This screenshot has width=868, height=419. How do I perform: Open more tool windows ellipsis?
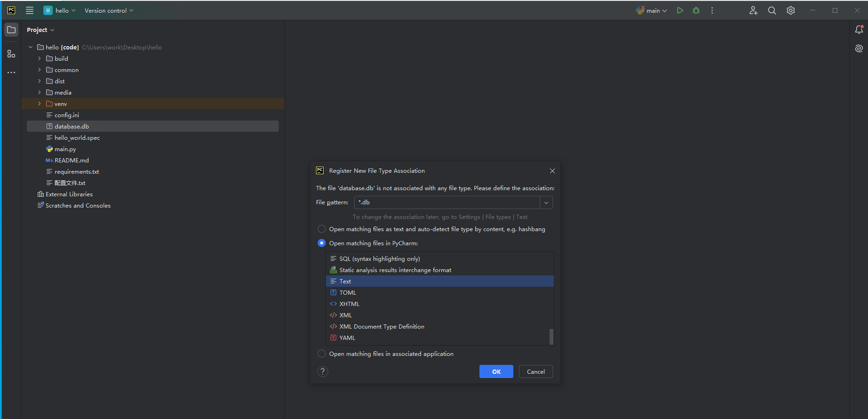pyautogui.click(x=11, y=73)
